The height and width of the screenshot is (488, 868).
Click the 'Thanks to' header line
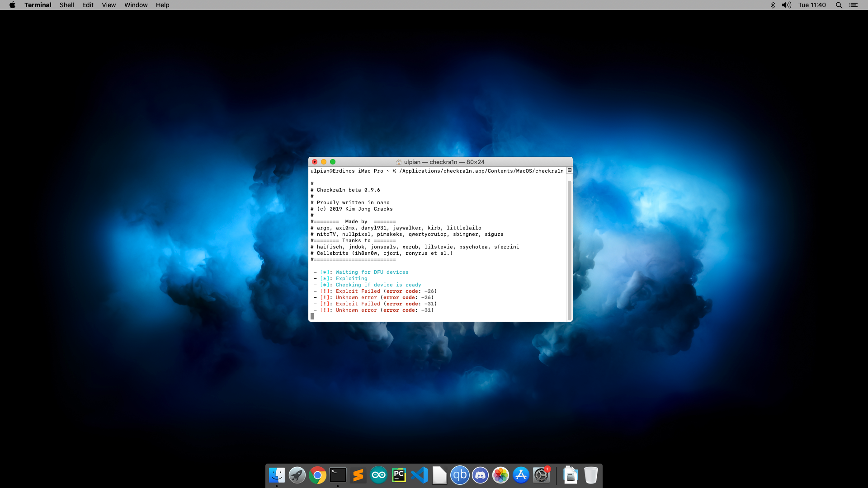[x=353, y=241]
